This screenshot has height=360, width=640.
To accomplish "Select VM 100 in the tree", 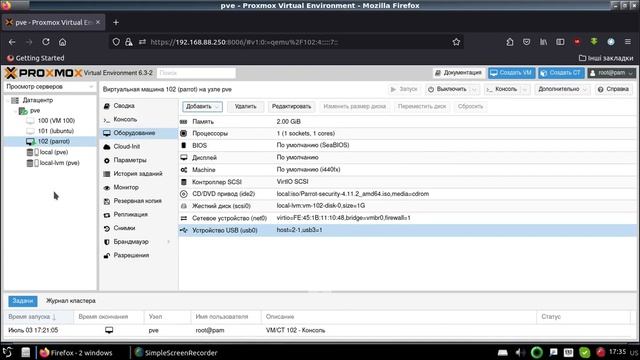I will 56,121.
